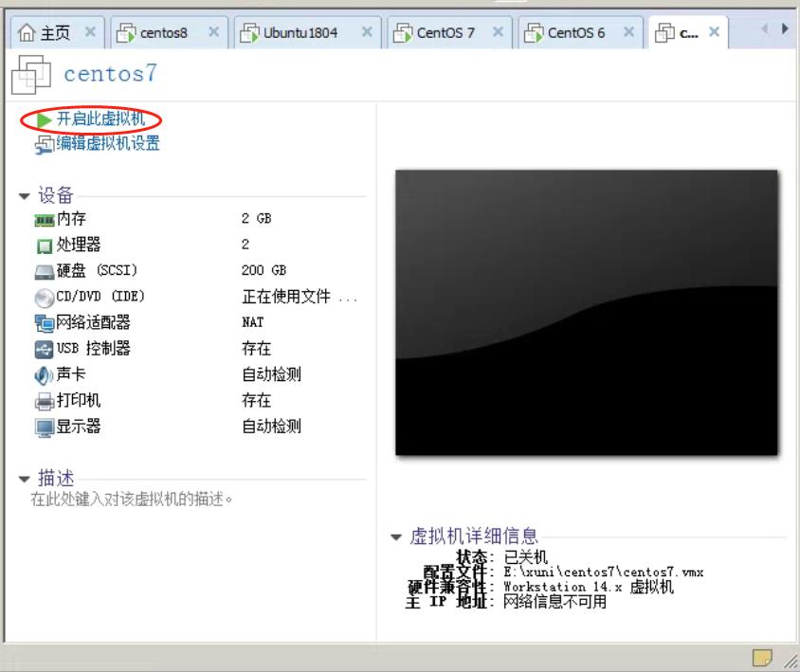
Task: Click the VM icon on CentOS 6 tab
Action: tap(535, 33)
